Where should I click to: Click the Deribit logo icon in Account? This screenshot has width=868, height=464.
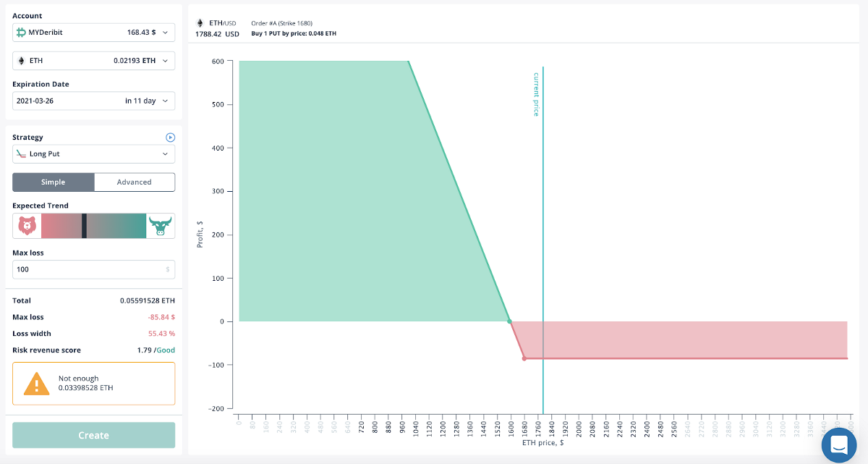tap(21, 33)
